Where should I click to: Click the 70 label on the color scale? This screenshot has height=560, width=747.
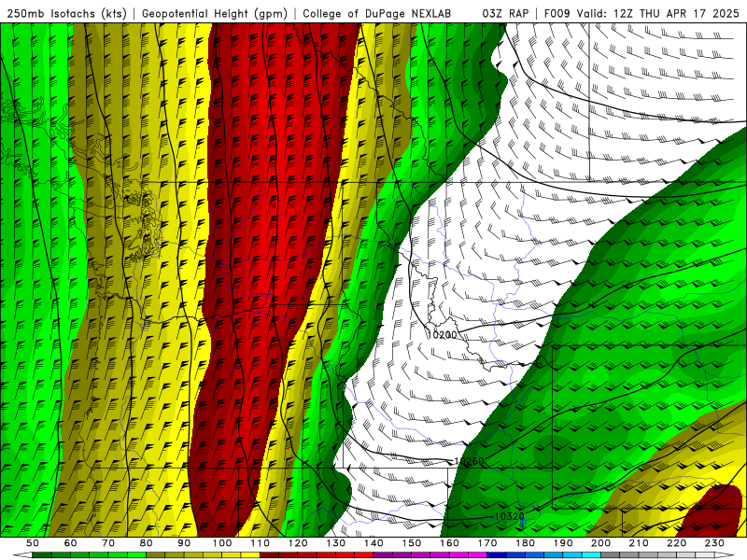tap(108, 543)
